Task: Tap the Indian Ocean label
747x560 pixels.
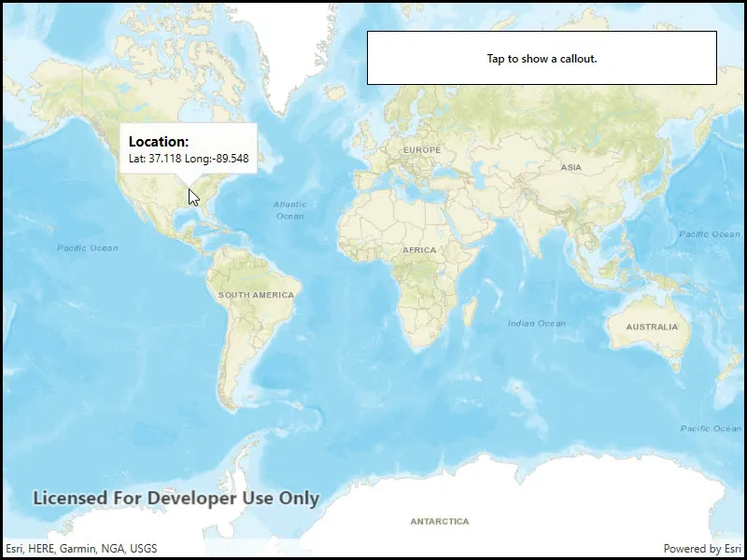Action: click(536, 323)
